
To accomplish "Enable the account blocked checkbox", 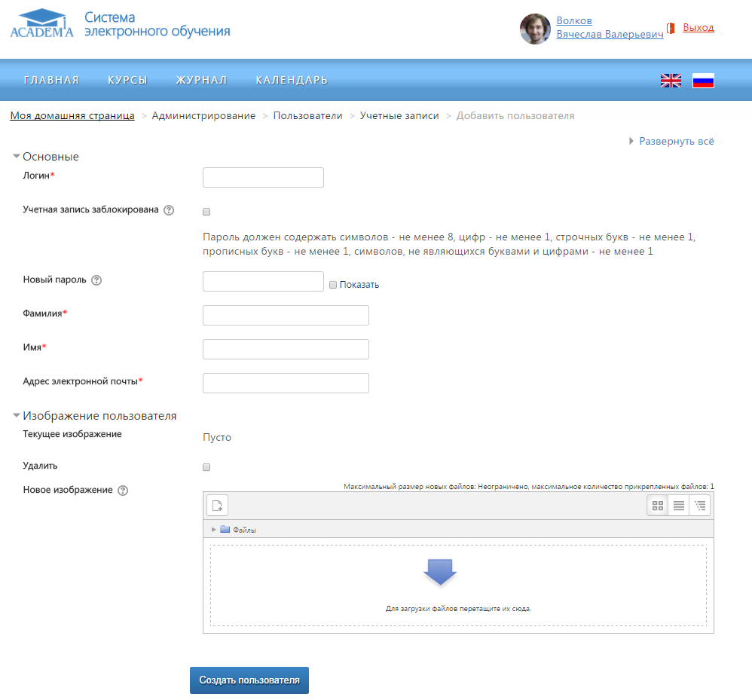I will click(x=206, y=212).
